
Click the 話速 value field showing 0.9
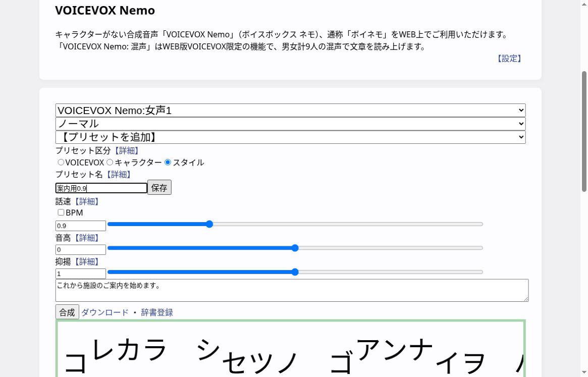(81, 226)
